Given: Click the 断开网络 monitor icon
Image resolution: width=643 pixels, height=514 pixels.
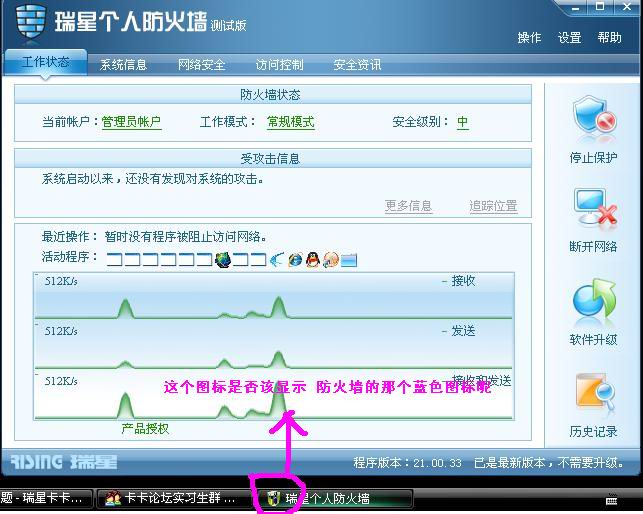Looking at the screenshot, I should point(595,208).
